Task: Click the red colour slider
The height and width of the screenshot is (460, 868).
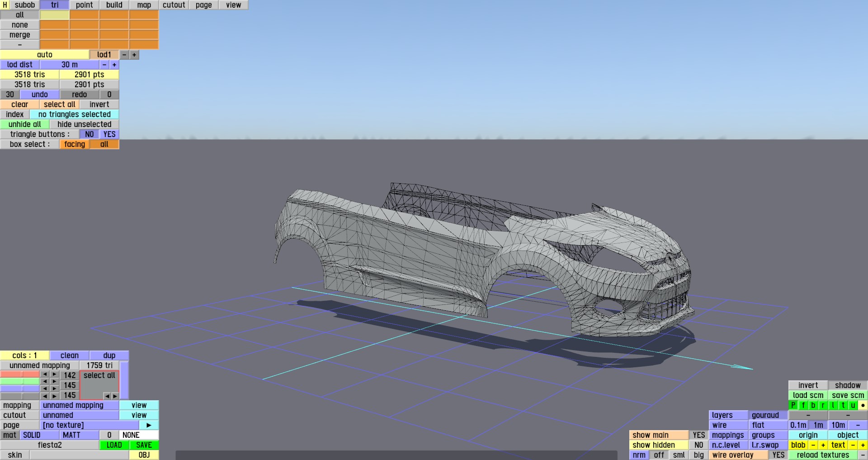Action: point(20,375)
